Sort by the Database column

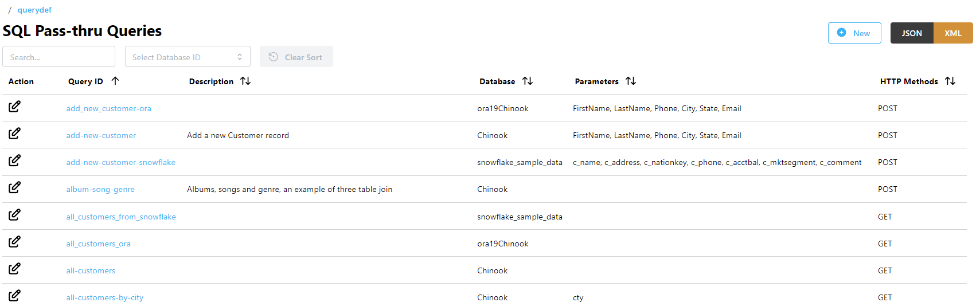click(528, 81)
